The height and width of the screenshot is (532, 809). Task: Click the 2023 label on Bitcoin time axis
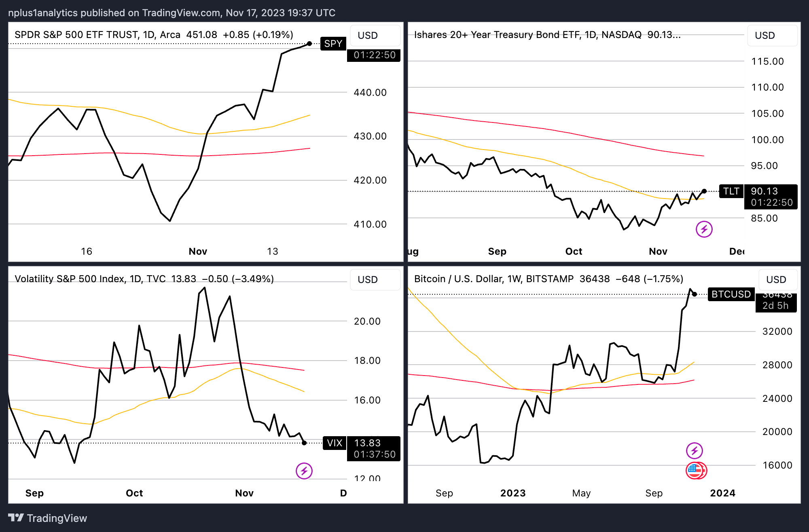pyautogui.click(x=513, y=493)
